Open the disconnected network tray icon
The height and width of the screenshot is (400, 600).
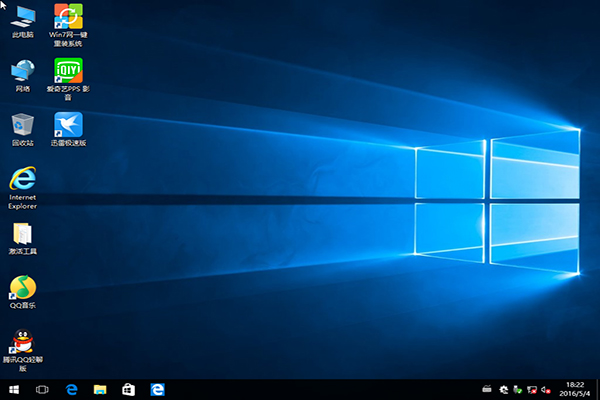[533, 389]
